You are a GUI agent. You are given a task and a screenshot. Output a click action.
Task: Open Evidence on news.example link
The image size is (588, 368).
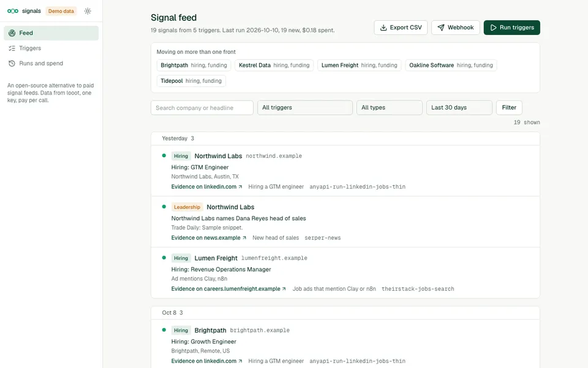pyautogui.click(x=208, y=238)
